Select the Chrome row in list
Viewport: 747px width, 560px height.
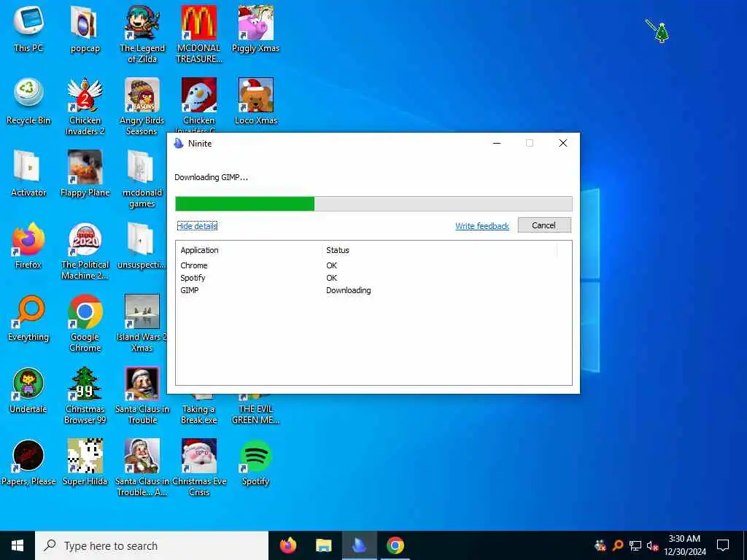373,265
